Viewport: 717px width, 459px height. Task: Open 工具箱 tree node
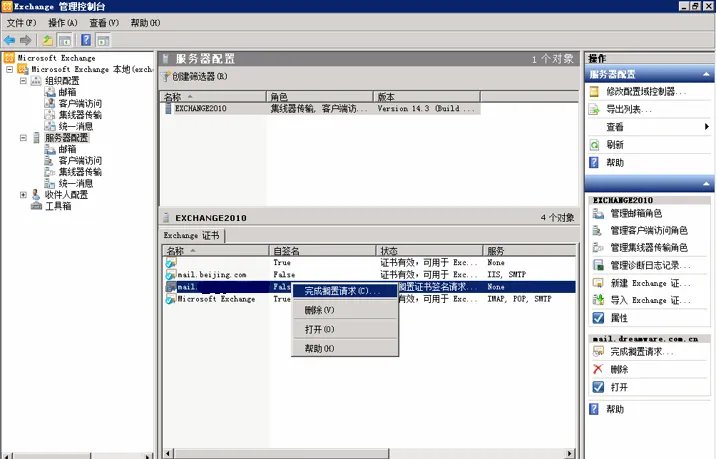click(58, 206)
